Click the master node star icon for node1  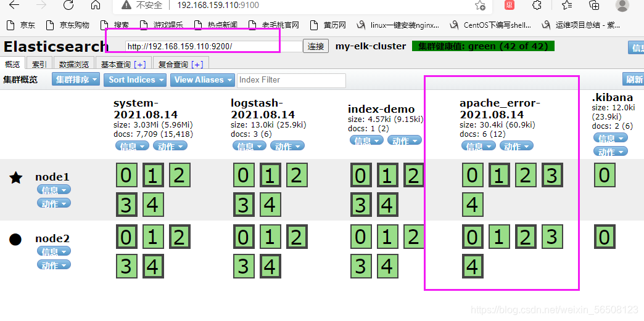(x=15, y=177)
